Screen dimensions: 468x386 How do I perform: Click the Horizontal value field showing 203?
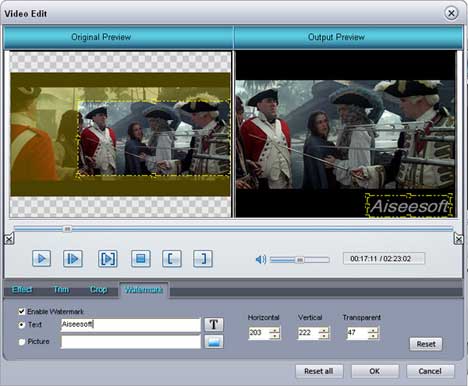point(259,333)
